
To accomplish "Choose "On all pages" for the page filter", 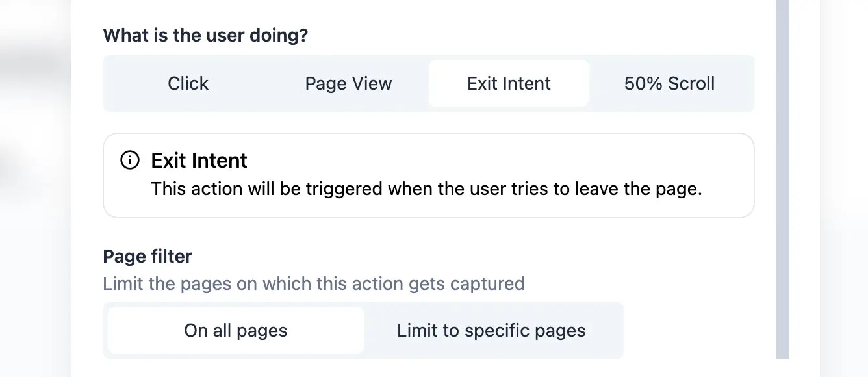I will tap(235, 330).
